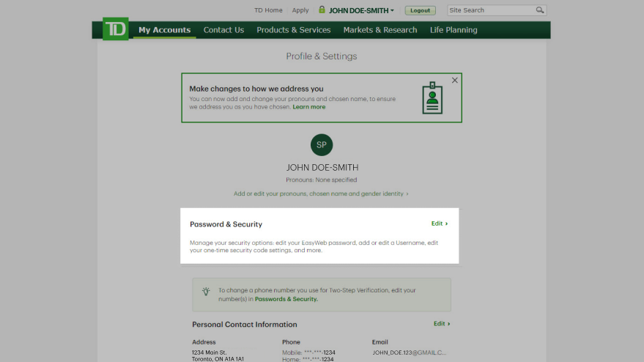Select the My Accounts tab

click(164, 30)
